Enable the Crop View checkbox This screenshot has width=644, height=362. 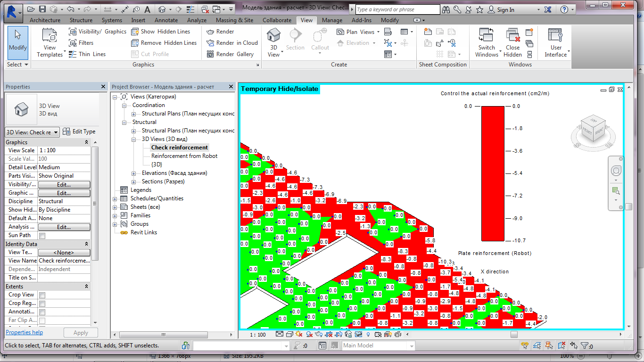click(x=41, y=294)
